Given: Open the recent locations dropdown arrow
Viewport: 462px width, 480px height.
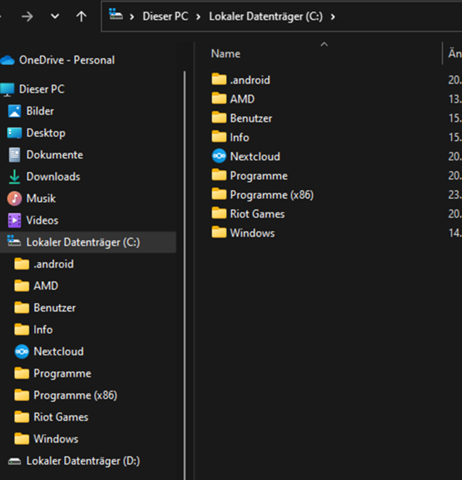Looking at the screenshot, I should (55, 16).
